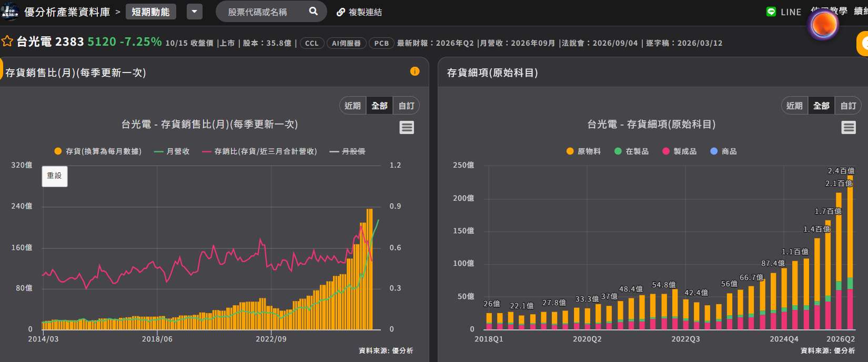868x362 pixels.
Task: Click the CCL tag
Action: click(x=312, y=43)
